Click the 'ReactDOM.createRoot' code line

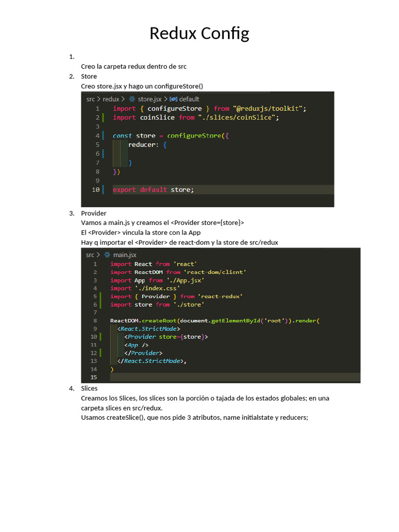click(215, 321)
